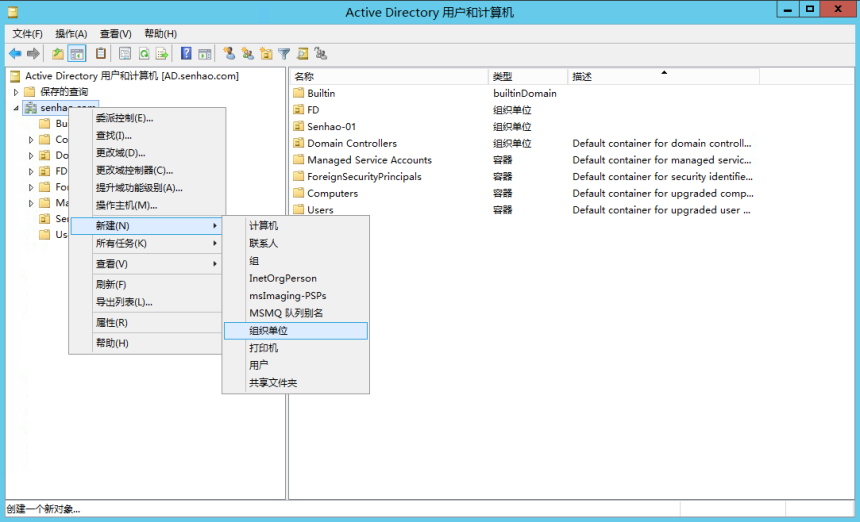Click the refresh toolbar icon

coord(143,53)
